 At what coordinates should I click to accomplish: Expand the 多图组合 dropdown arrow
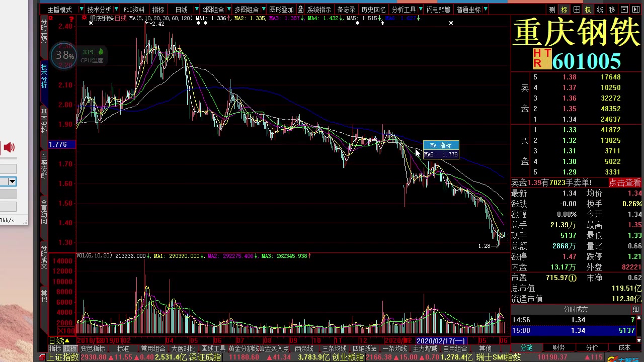[x=264, y=10]
